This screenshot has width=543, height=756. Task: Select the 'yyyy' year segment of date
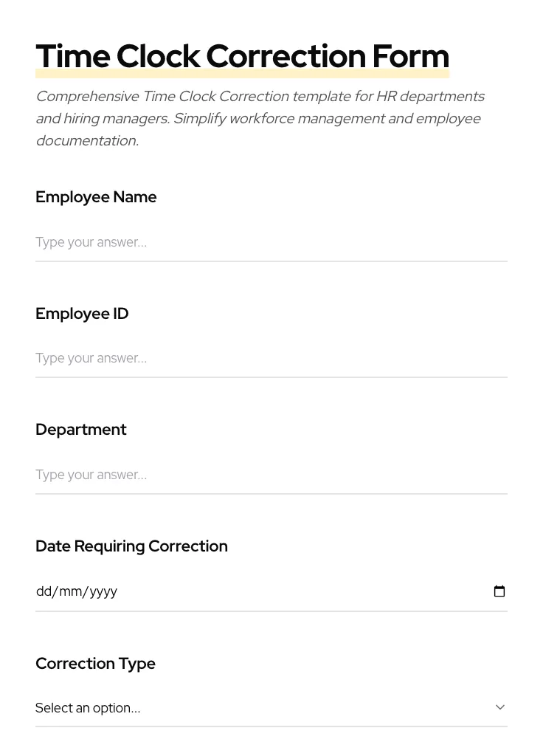click(104, 591)
